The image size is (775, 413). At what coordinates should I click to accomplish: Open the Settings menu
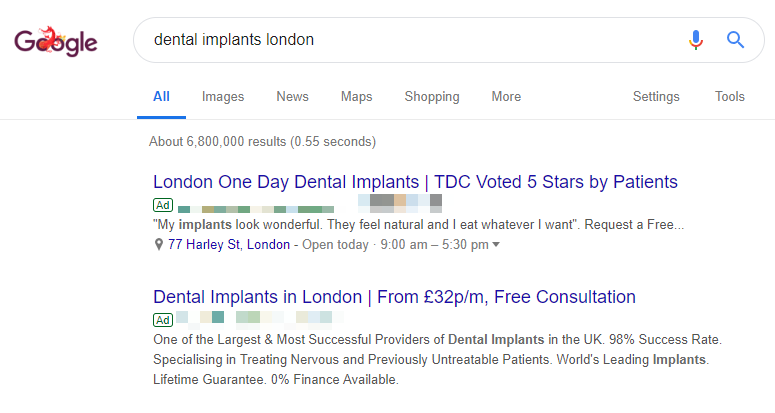click(x=656, y=97)
